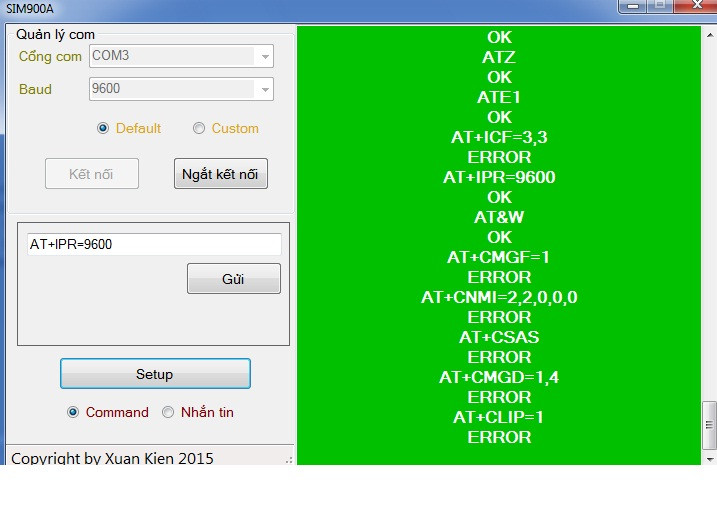Select the Nhắn tin radio button
Viewport: 717px width, 518px height.
click(168, 412)
